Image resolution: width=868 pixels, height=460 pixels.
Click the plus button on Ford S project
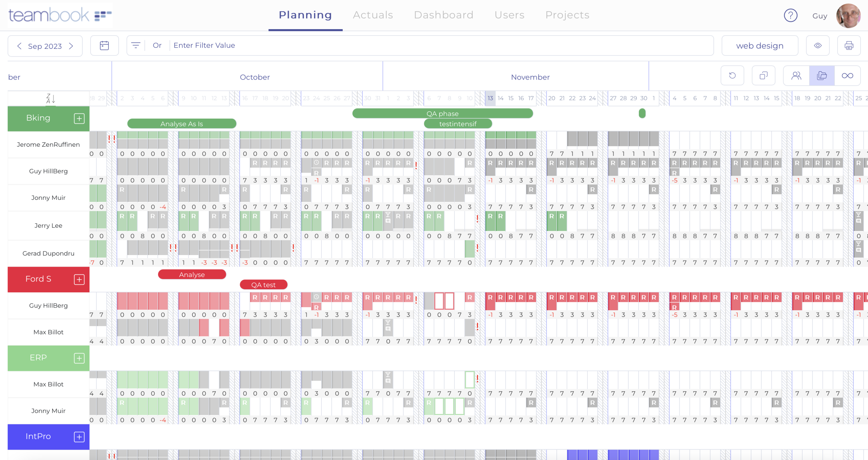pos(79,279)
